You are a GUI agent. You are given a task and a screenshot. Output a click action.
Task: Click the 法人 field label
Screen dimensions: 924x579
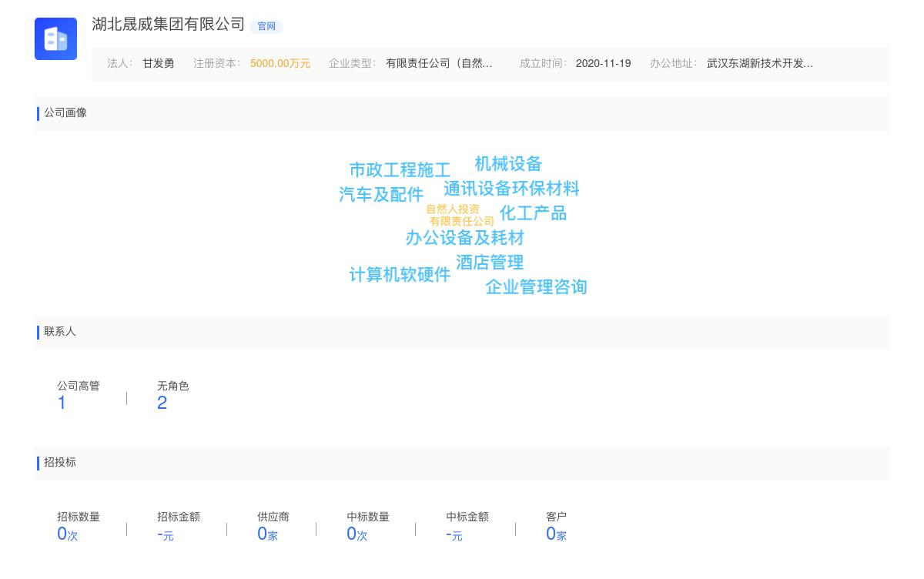click(120, 64)
